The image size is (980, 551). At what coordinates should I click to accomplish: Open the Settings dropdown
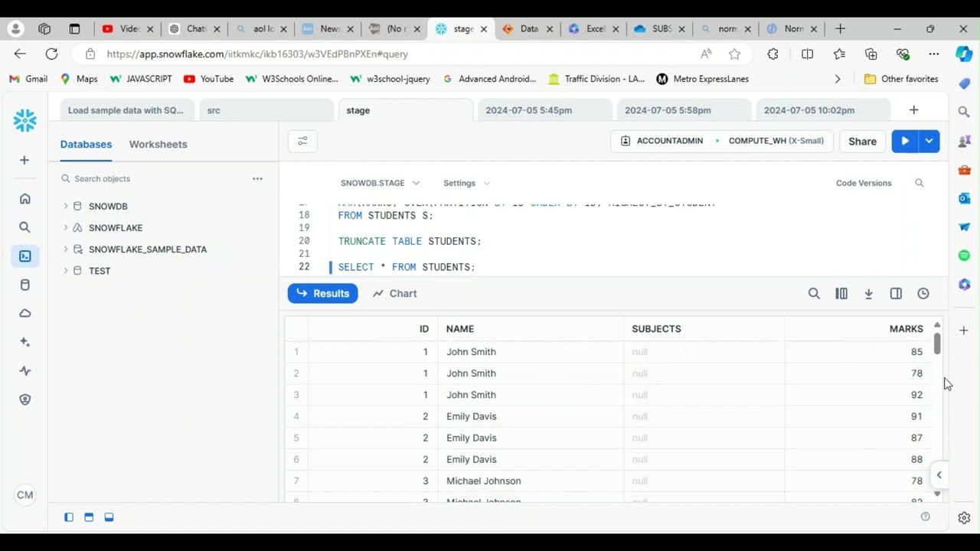(x=466, y=183)
